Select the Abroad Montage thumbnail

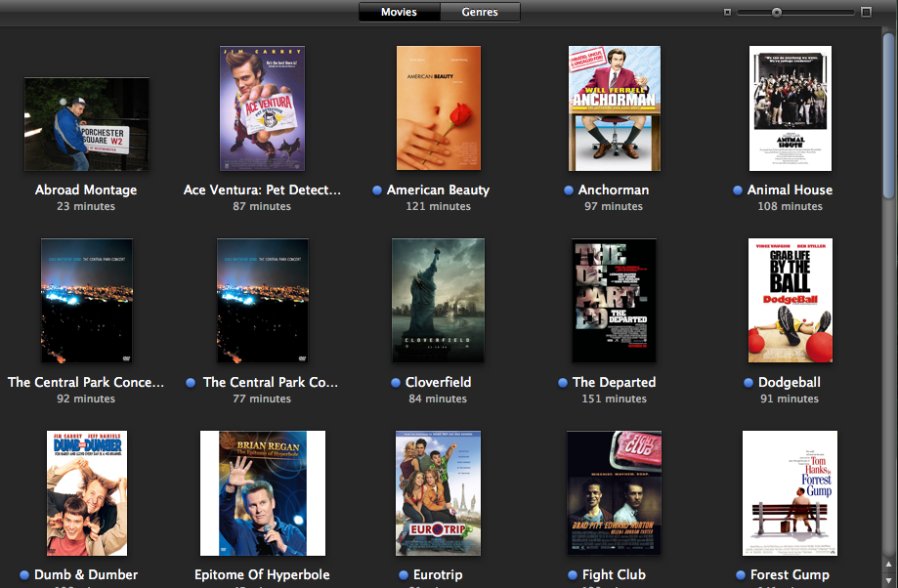click(87, 124)
